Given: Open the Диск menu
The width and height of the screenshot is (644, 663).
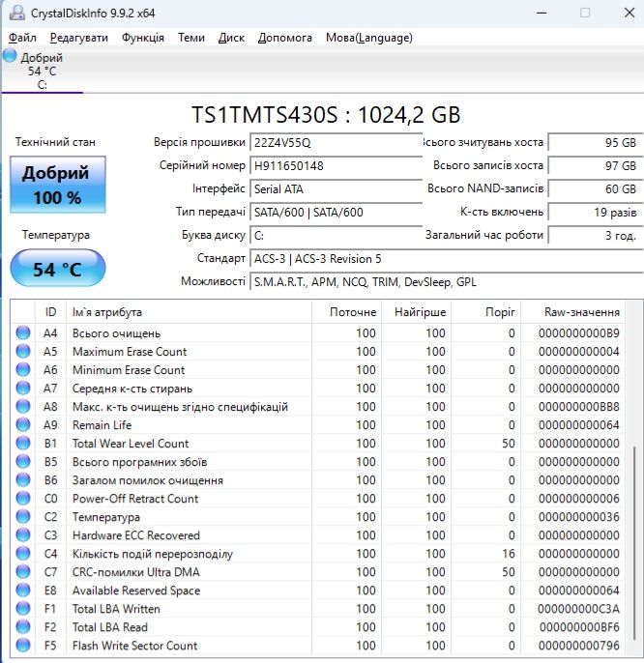Looking at the screenshot, I should coord(231,38).
